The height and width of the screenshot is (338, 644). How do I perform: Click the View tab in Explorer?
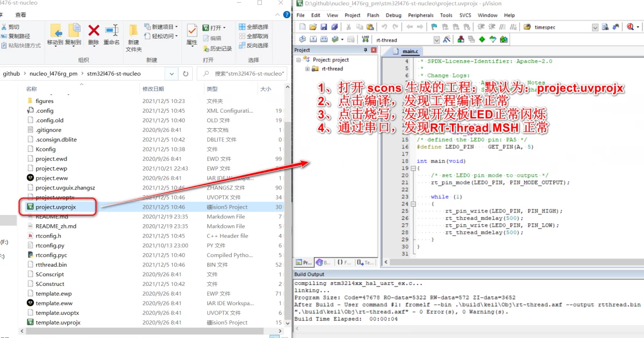(x=20, y=14)
